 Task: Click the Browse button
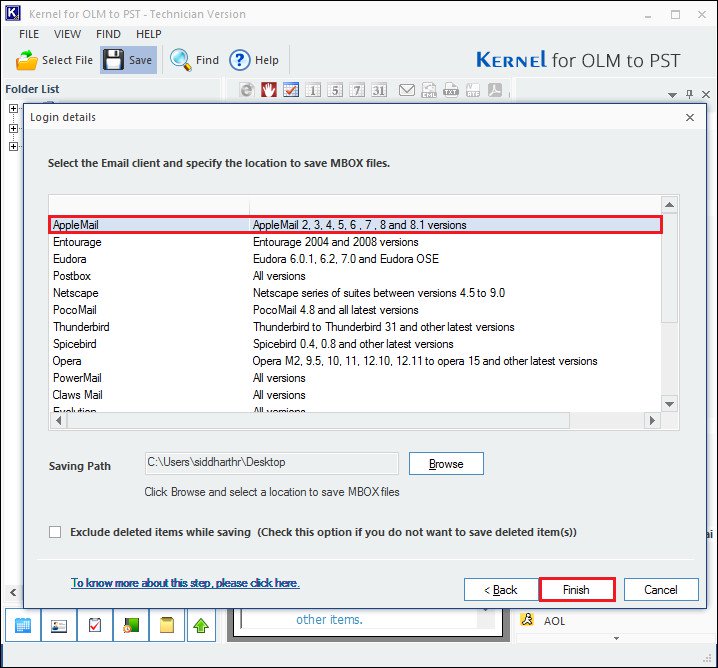click(x=446, y=464)
